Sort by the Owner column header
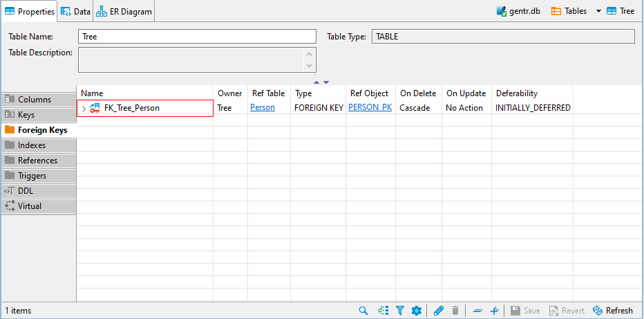This screenshot has height=319, width=644. point(230,93)
